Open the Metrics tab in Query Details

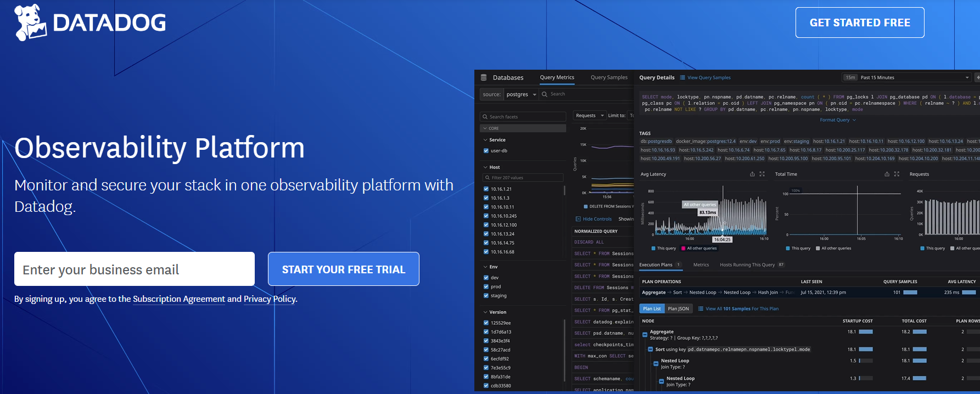[701, 264]
